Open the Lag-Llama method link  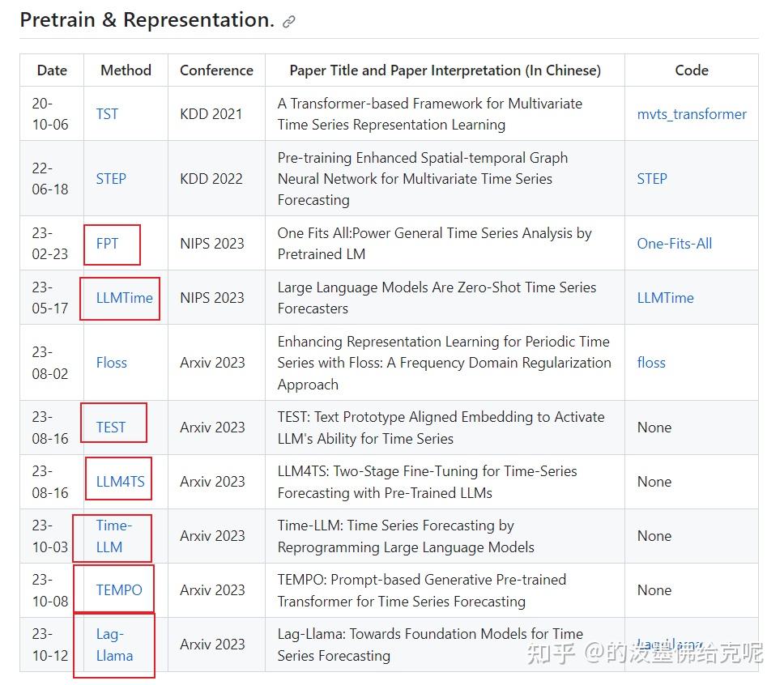pyautogui.click(x=113, y=645)
